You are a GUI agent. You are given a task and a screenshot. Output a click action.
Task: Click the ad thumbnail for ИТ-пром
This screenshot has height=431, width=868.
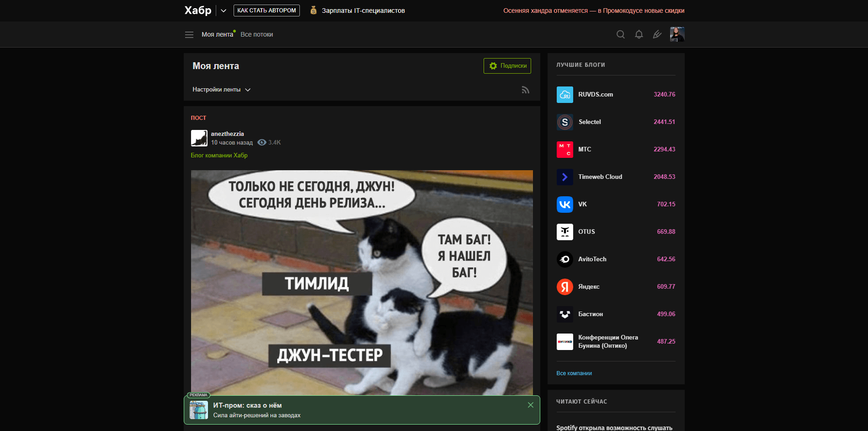(x=199, y=410)
